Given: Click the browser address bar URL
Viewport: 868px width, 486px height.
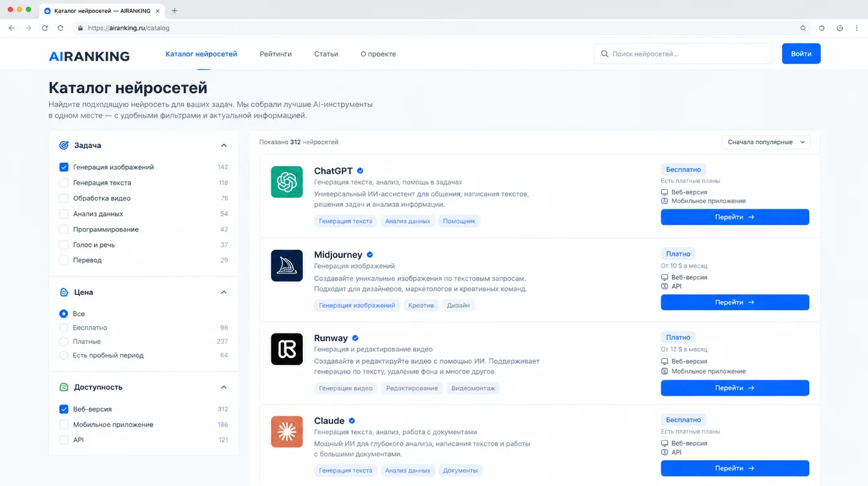Looking at the screenshot, I should click(129, 28).
